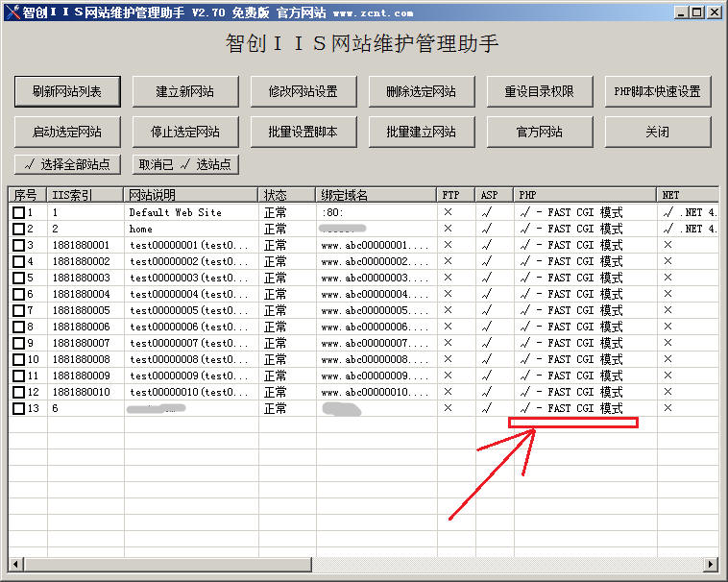Screen dimensions: 728x582
Task: Tick checkbox of row 3 test00000001
Action: pos(18,245)
